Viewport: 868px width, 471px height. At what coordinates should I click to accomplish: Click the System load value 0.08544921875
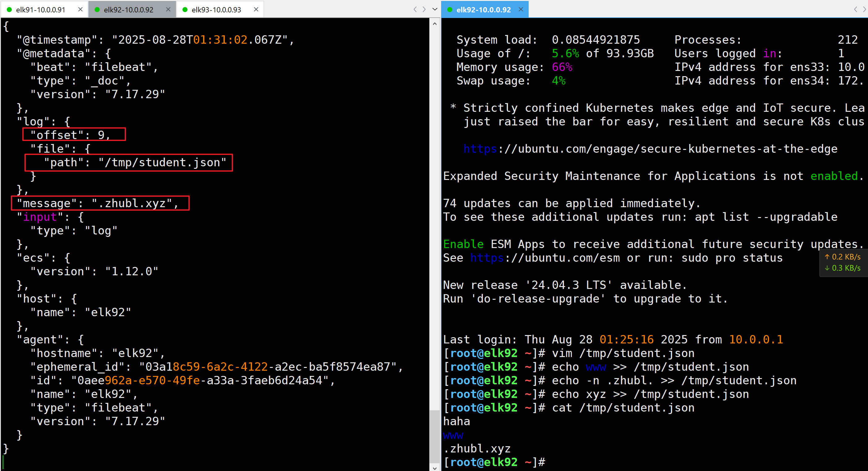click(595, 40)
